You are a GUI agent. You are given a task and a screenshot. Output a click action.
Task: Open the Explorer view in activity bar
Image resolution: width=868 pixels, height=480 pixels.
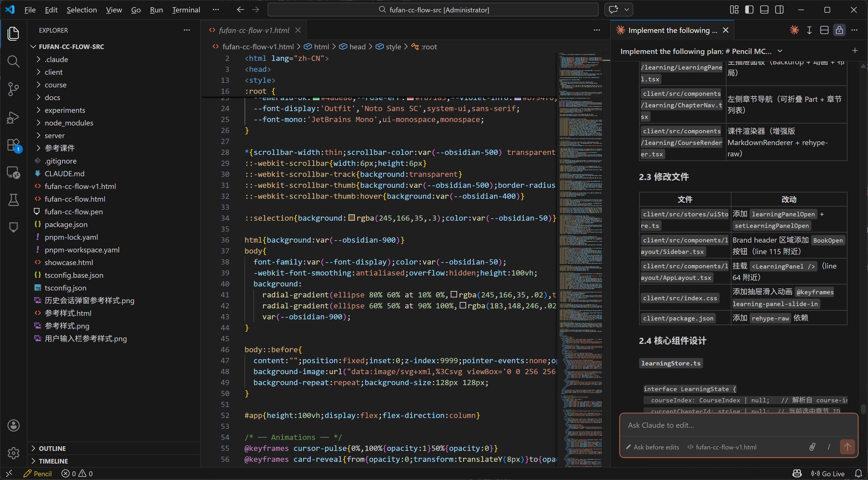click(x=13, y=34)
